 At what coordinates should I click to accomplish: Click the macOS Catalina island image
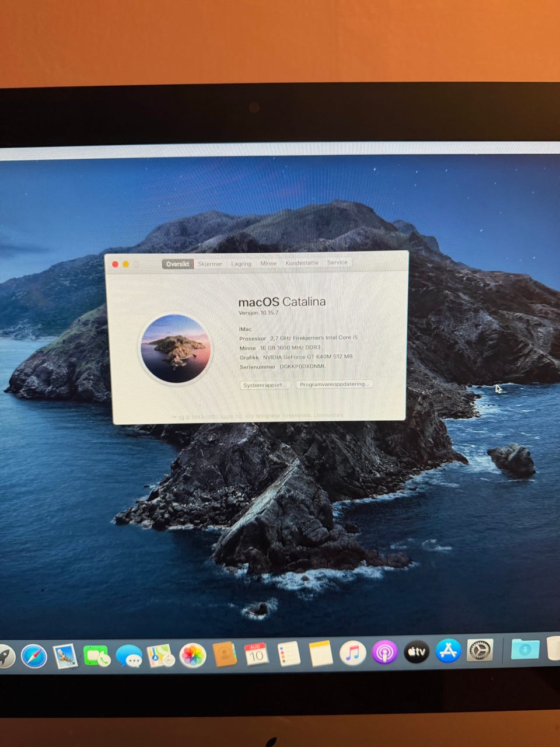pos(175,348)
